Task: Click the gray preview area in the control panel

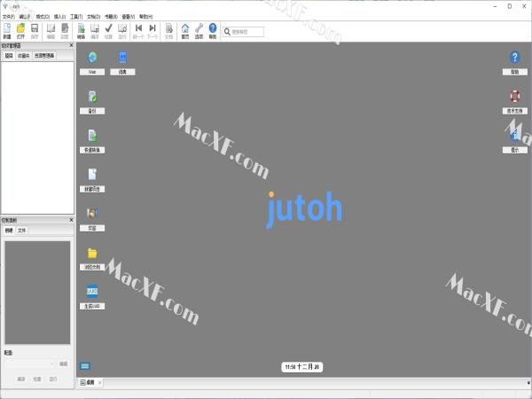Action: tap(37, 293)
